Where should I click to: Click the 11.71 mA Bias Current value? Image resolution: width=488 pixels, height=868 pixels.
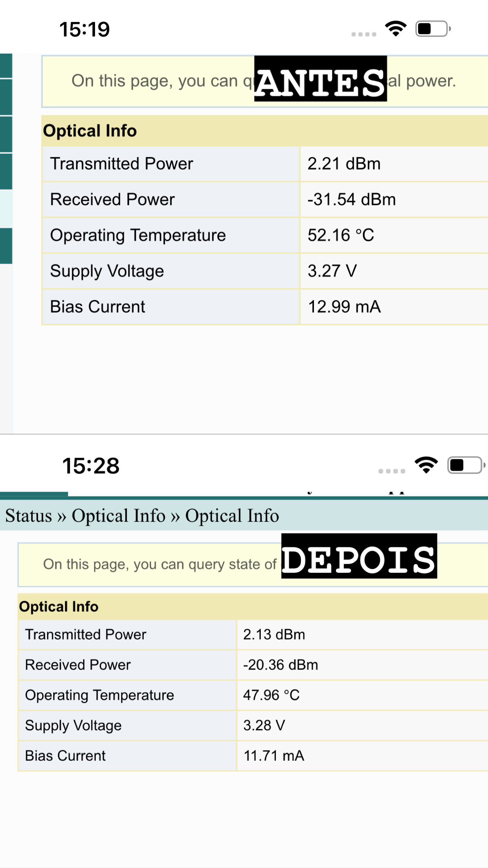pyautogui.click(x=274, y=755)
